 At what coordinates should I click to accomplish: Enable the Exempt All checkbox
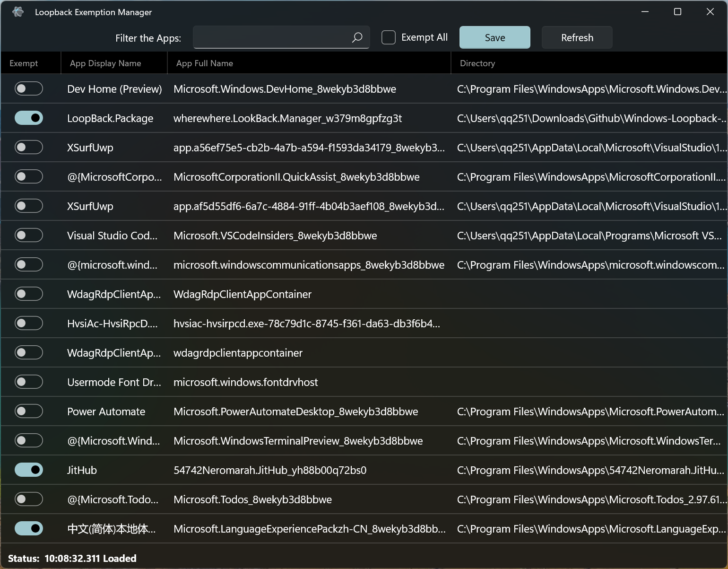(389, 37)
